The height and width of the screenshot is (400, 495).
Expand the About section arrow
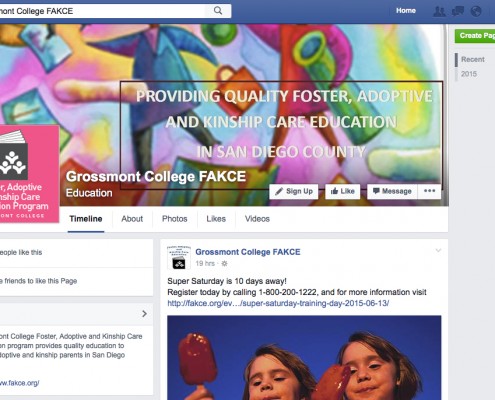tap(144, 314)
